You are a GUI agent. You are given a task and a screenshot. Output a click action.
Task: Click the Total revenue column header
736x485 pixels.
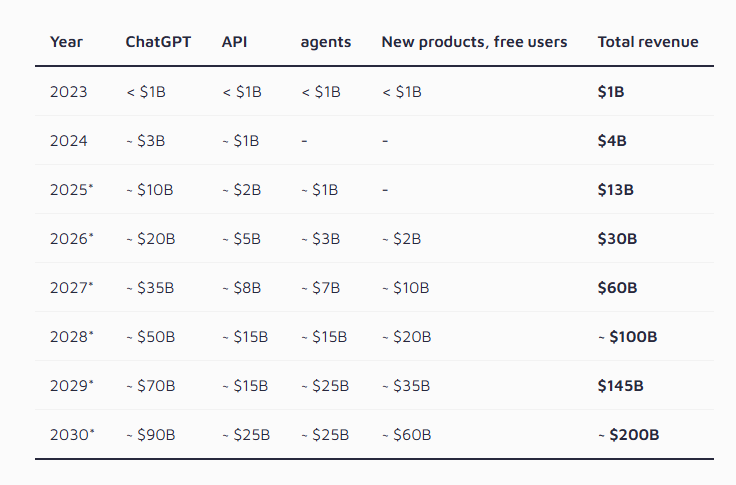coord(648,42)
